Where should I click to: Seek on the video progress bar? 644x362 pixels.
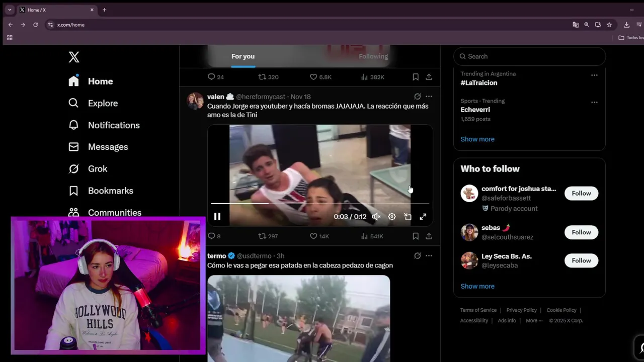click(320, 203)
